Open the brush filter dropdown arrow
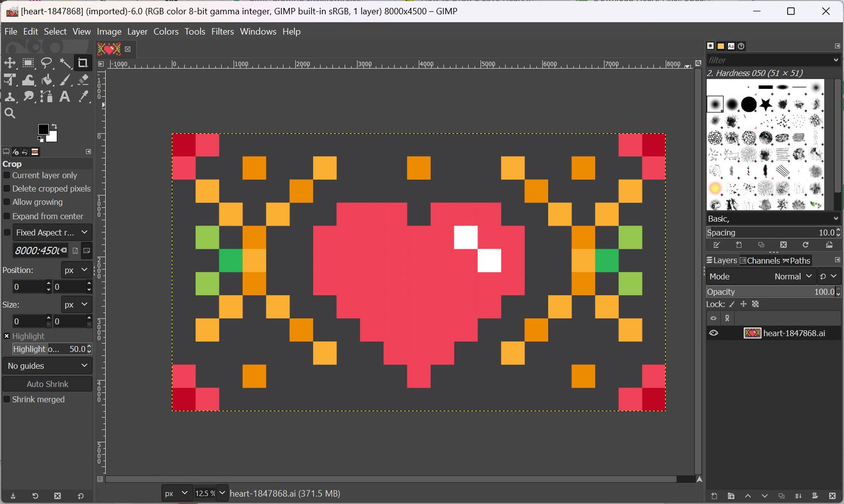This screenshot has height=504, width=844. pyautogui.click(x=836, y=60)
